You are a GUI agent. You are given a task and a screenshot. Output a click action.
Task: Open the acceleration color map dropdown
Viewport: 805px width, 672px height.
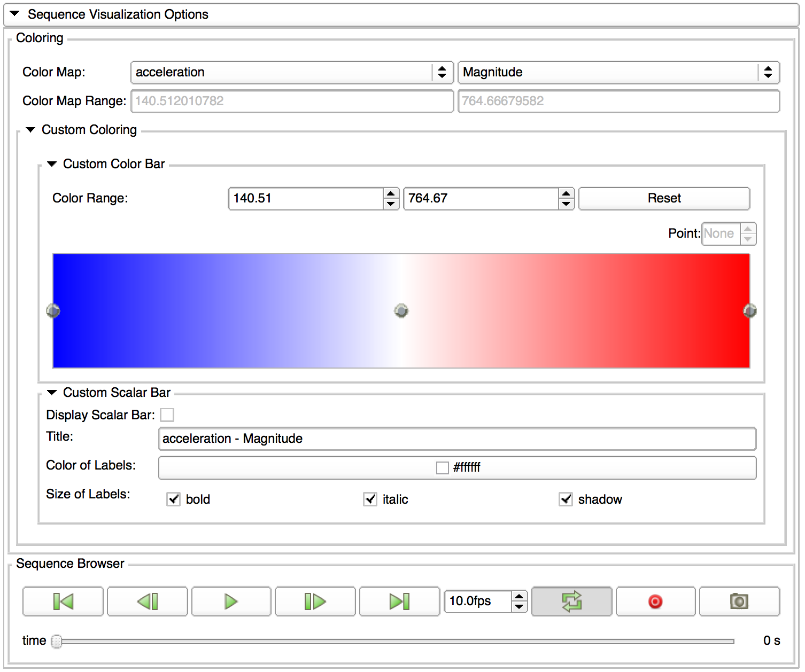pyautogui.click(x=292, y=73)
